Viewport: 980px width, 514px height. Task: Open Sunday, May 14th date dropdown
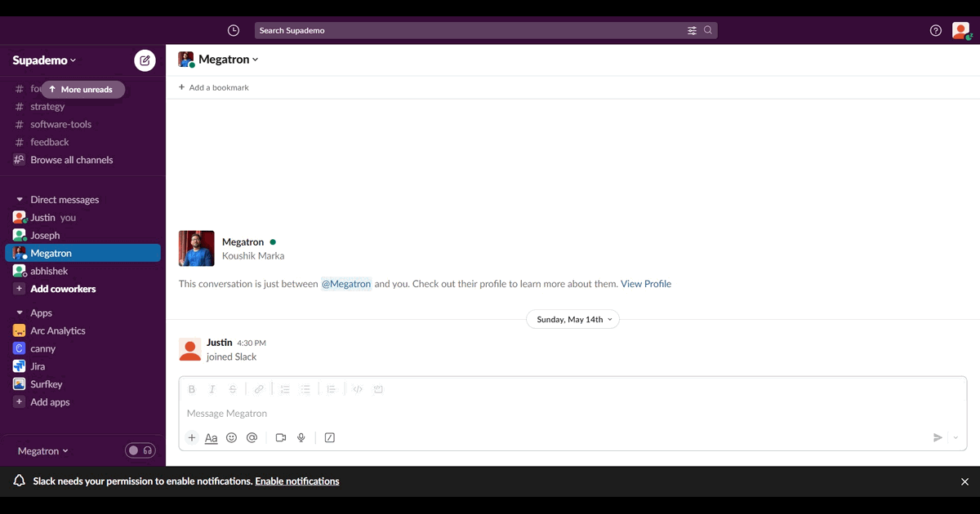(572, 320)
